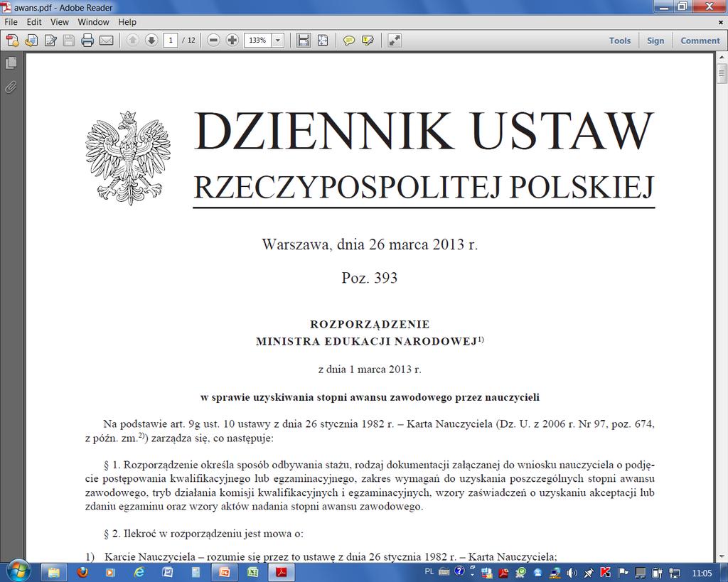This screenshot has height=582, width=728.
Task: Open the Edit menu
Action: (34, 22)
